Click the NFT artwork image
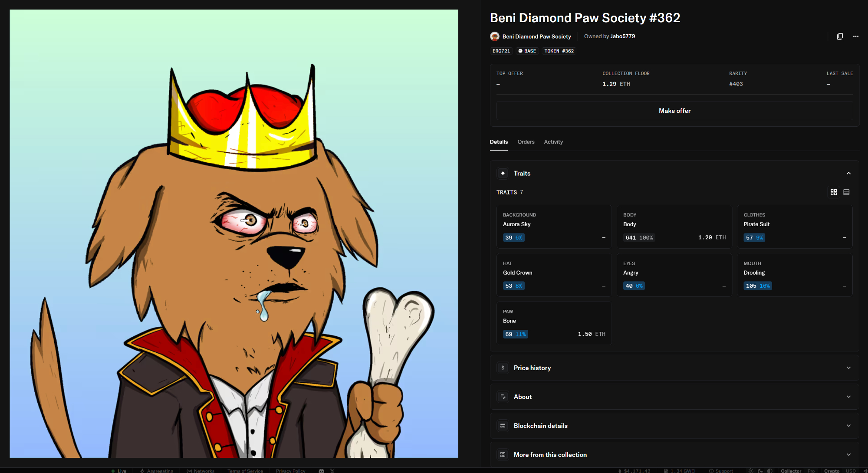 [234, 233]
